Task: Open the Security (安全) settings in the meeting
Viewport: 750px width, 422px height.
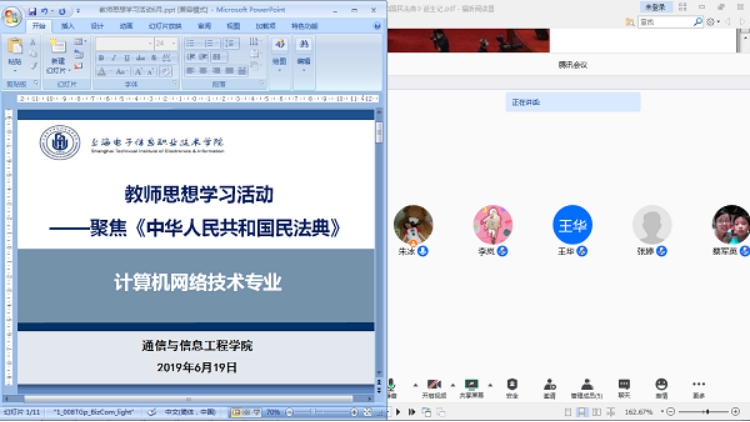Action: (x=512, y=388)
